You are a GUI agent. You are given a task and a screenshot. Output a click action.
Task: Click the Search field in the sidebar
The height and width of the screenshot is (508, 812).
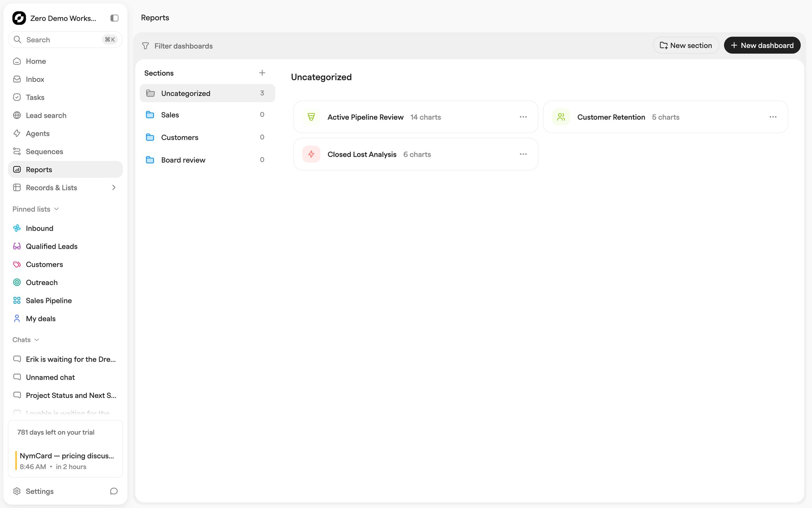(x=65, y=40)
